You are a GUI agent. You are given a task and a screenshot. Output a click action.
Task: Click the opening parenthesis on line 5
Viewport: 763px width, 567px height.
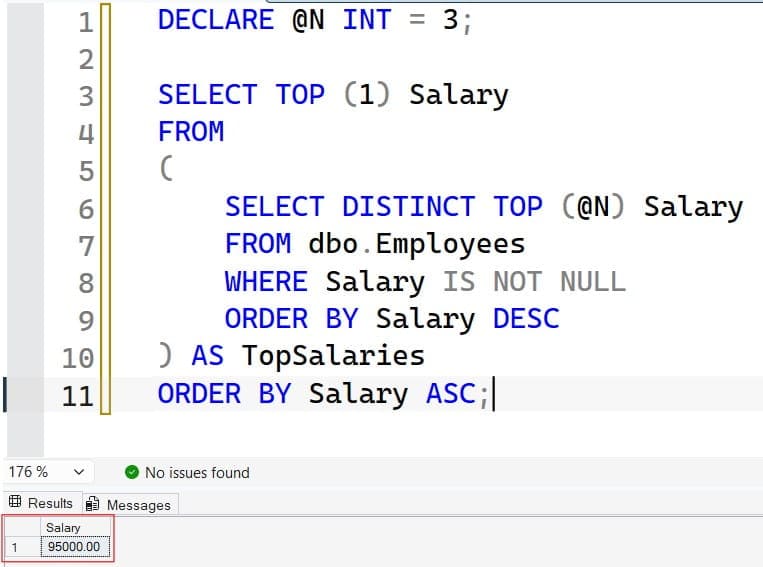point(166,168)
